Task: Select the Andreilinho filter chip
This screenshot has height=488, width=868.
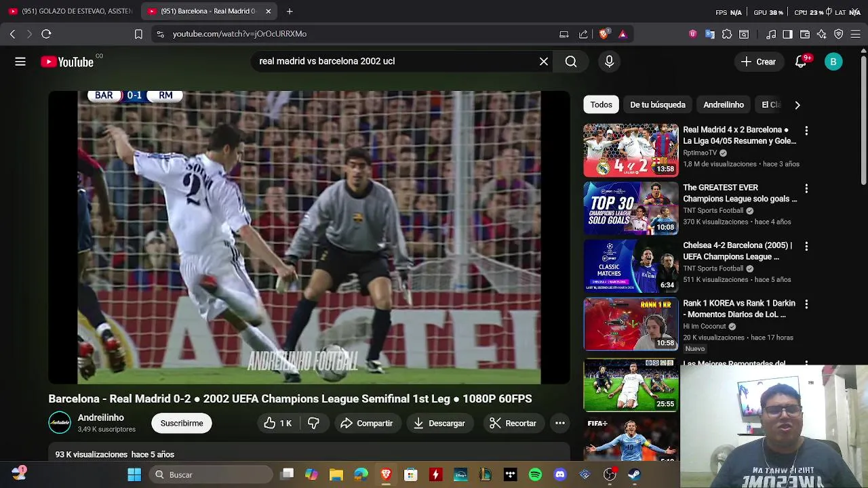Action: pos(724,104)
